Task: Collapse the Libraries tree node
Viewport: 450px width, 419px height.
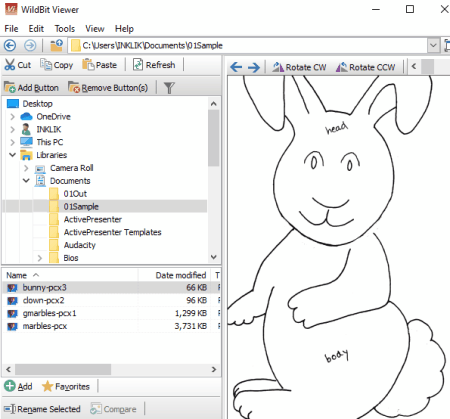Action: [12, 155]
